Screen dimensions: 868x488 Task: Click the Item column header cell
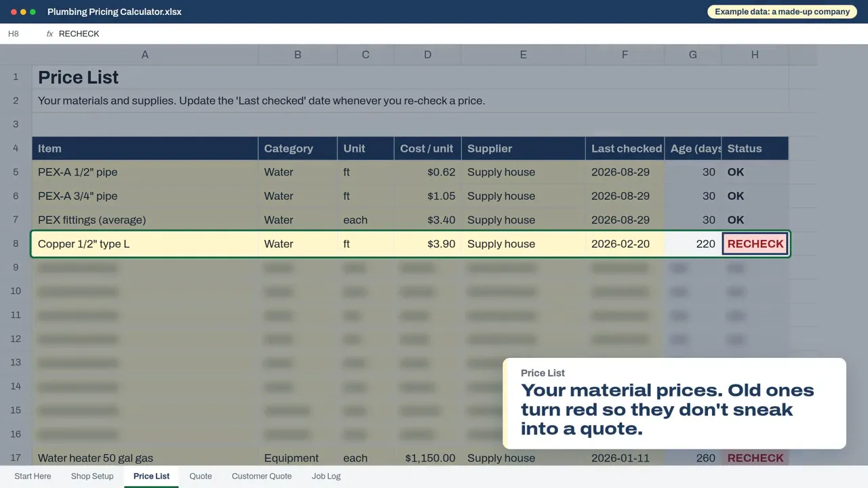(x=145, y=148)
